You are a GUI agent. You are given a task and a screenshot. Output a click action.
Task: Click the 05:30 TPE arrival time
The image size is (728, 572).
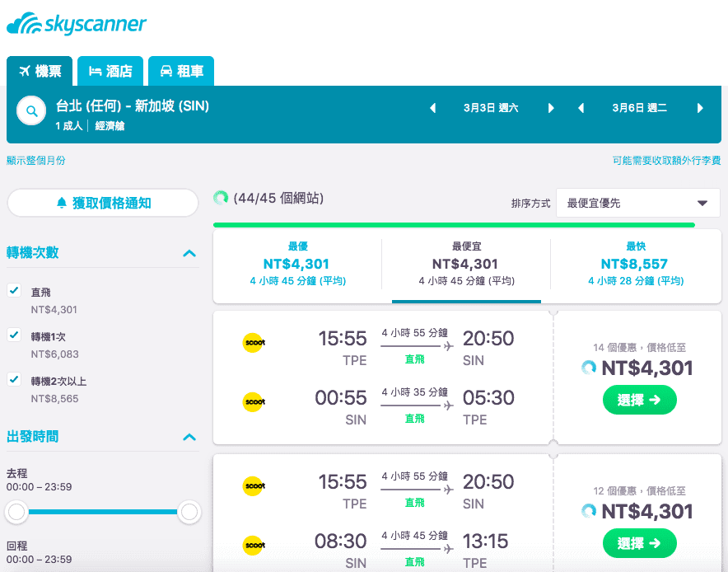488,398
